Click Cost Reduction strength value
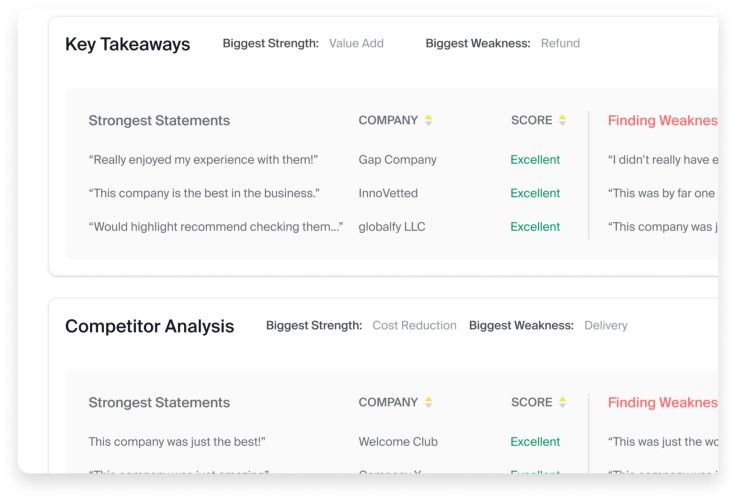736x500 pixels. (414, 326)
